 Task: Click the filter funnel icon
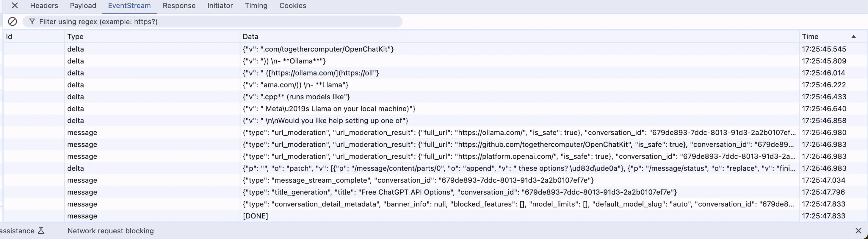pos(32,21)
